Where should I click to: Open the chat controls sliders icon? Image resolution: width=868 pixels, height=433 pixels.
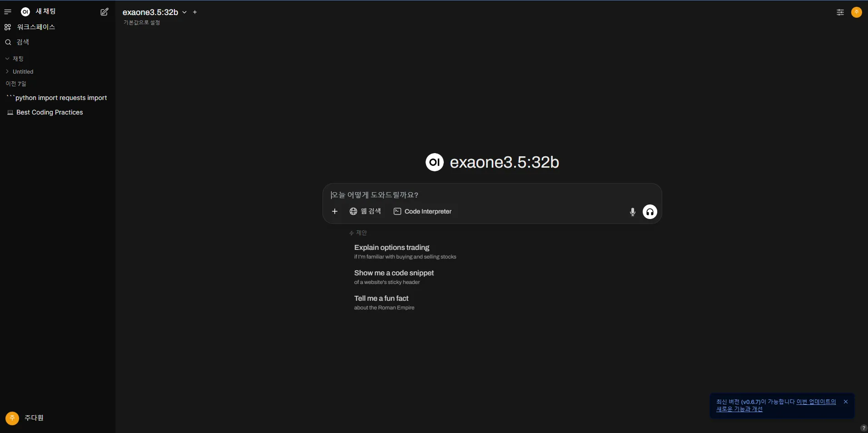click(840, 12)
